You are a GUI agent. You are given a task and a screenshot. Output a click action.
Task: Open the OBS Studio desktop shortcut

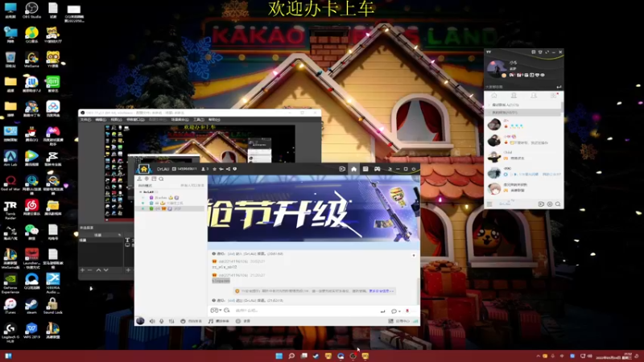(x=31, y=10)
